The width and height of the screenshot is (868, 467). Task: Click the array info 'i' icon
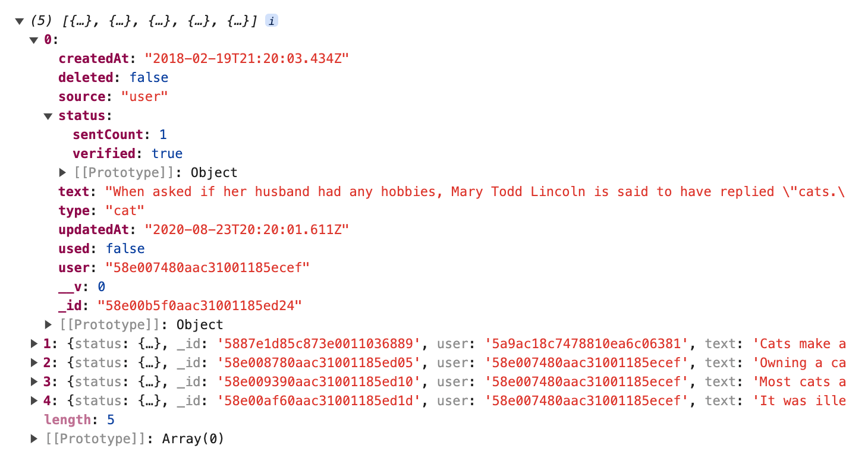coord(272,21)
